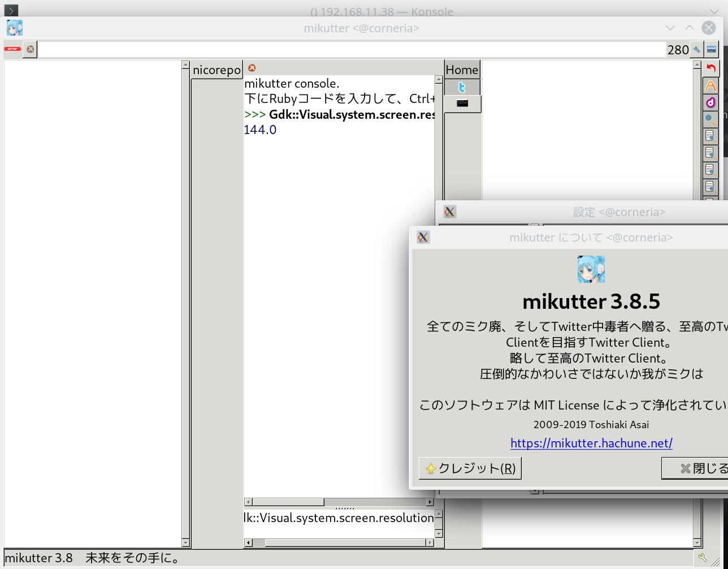Open the purple 'd' direct message tab
The height and width of the screenshot is (569, 728).
point(711,102)
